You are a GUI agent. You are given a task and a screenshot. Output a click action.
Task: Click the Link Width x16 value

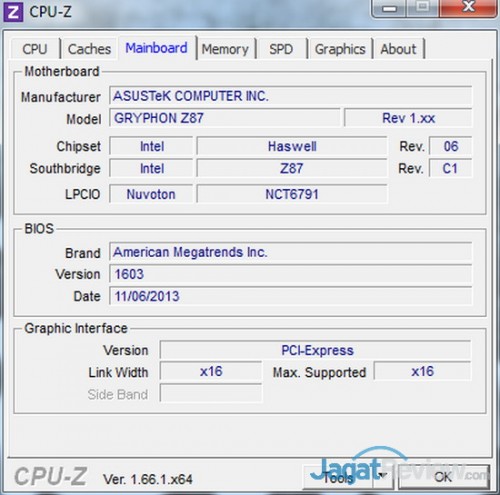pyautogui.click(x=211, y=371)
